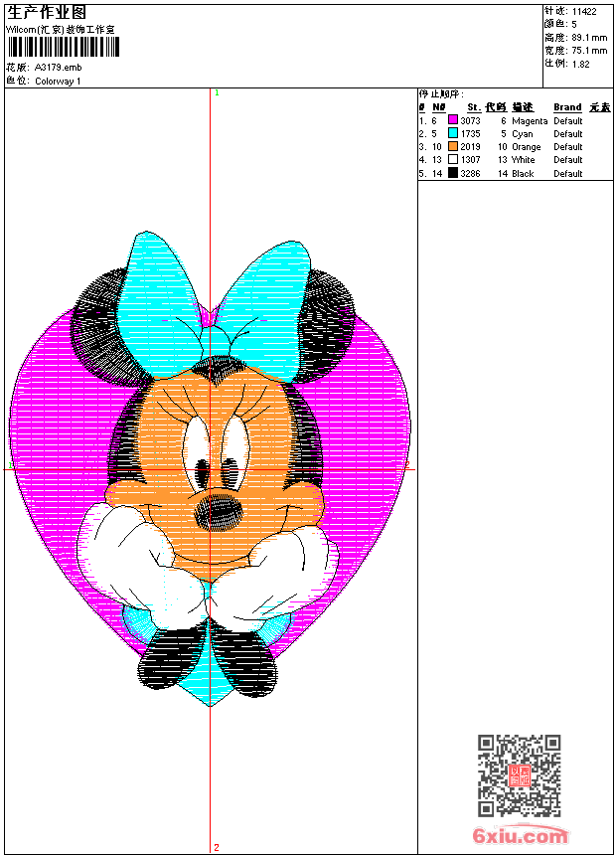Click the White color swatch in row 4
The image size is (616, 855).
(x=452, y=159)
